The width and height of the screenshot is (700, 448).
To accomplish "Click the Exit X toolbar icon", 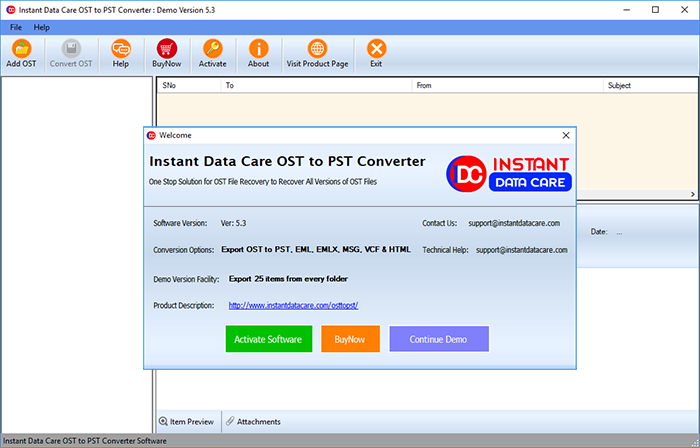I will (x=376, y=48).
